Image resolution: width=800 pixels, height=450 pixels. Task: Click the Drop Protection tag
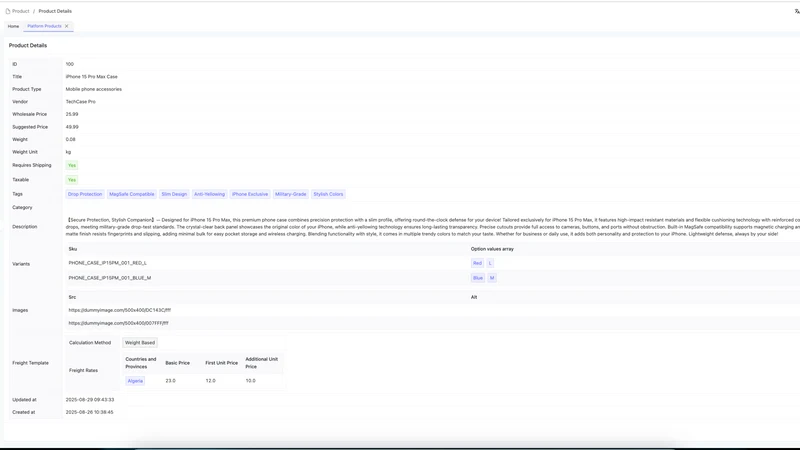[x=85, y=194]
